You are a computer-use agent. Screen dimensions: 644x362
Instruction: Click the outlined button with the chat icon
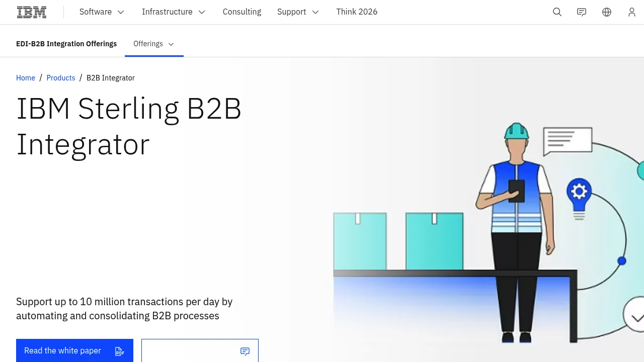[x=200, y=350]
